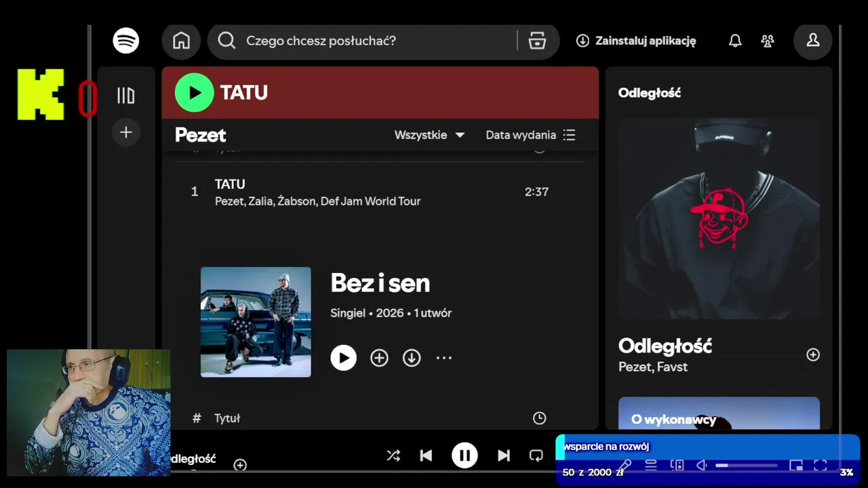
Task: Pause the current playback
Action: click(x=465, y=455)
